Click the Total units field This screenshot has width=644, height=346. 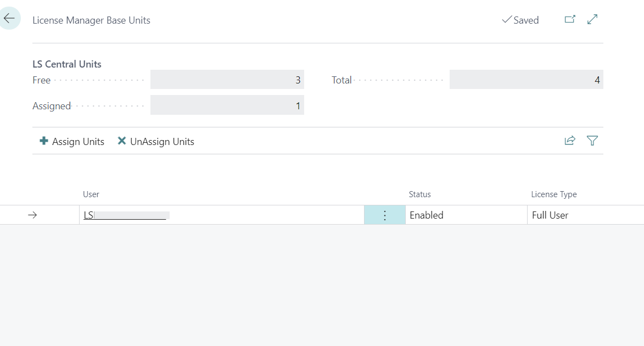coord(526,80)
